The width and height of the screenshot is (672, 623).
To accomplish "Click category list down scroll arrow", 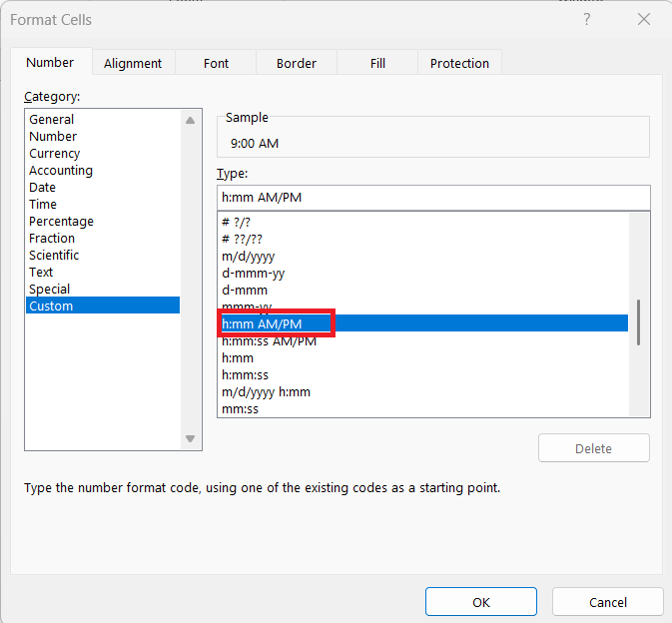I will (x=191, y=438).
